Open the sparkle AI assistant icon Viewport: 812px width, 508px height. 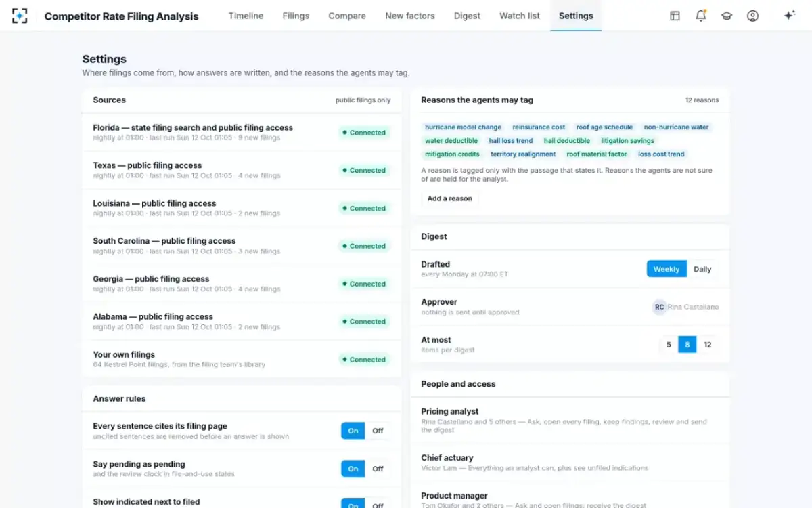coord(789,16)
